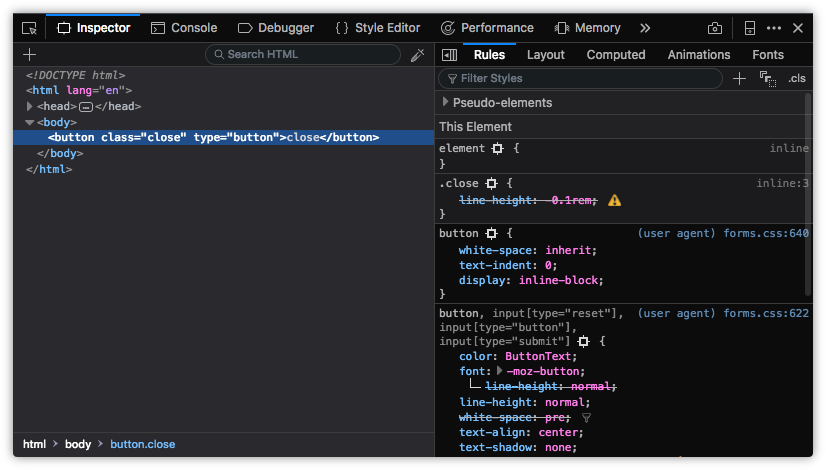Image resolution: width=826 pixels, height=470 pixels.
Task: Click the eyedropper color picker icon
Action: click(x=418, y=55)
